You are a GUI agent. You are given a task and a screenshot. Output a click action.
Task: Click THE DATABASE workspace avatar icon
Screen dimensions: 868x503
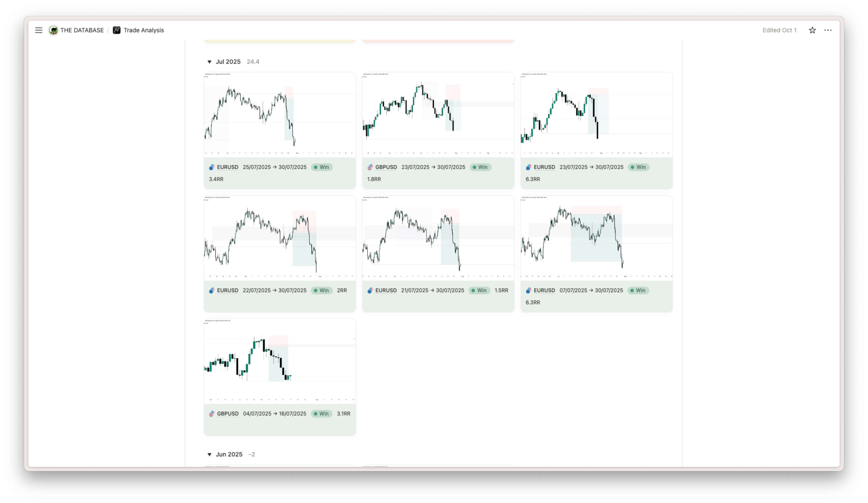pyautogui.click(x=53, y=30)
